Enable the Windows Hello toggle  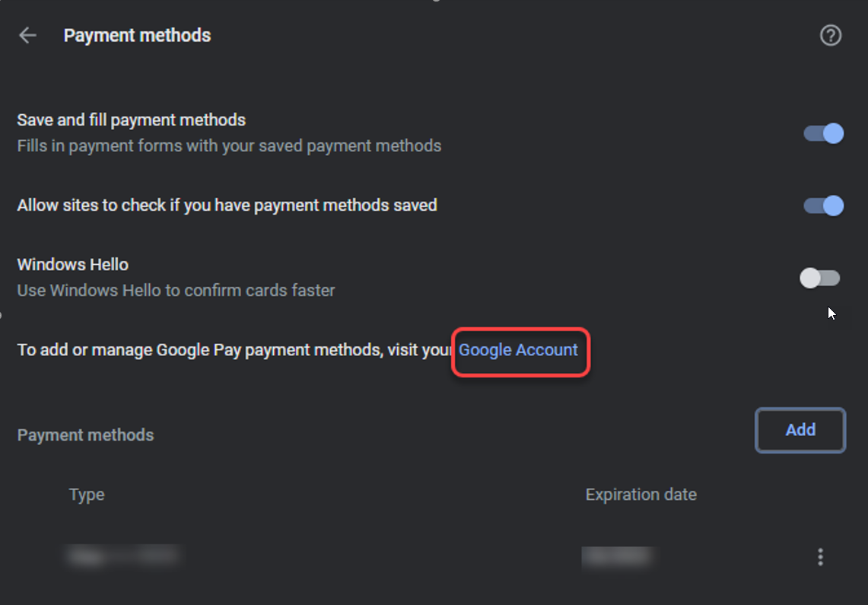(820, 279)
